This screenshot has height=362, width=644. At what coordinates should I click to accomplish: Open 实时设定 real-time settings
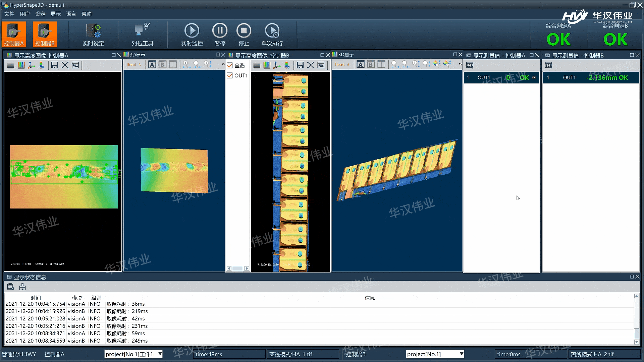click(x=93, y=35)
